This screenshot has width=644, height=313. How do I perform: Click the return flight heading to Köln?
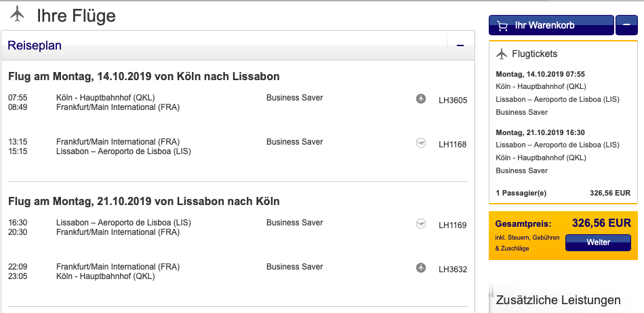[x=144, y=201]
